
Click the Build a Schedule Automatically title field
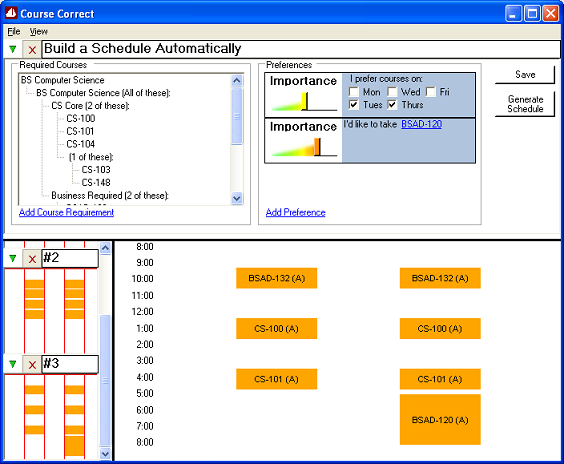[301, 49]
